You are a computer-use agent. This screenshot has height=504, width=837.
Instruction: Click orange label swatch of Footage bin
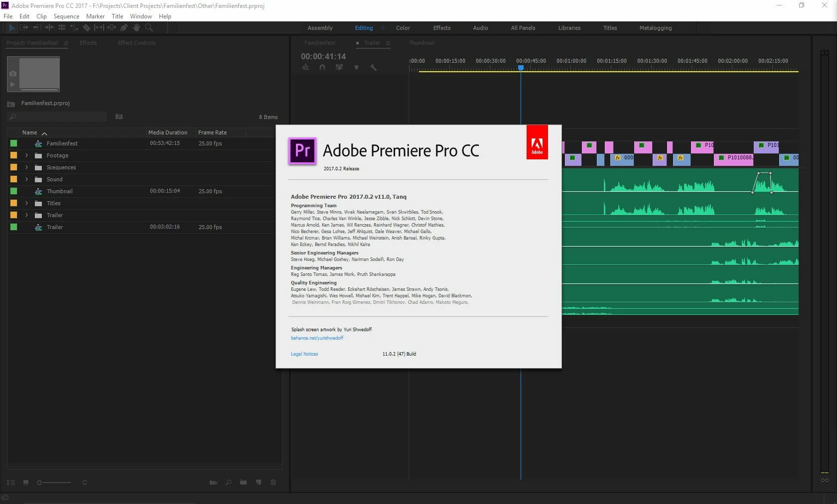(x=13, y=155)
